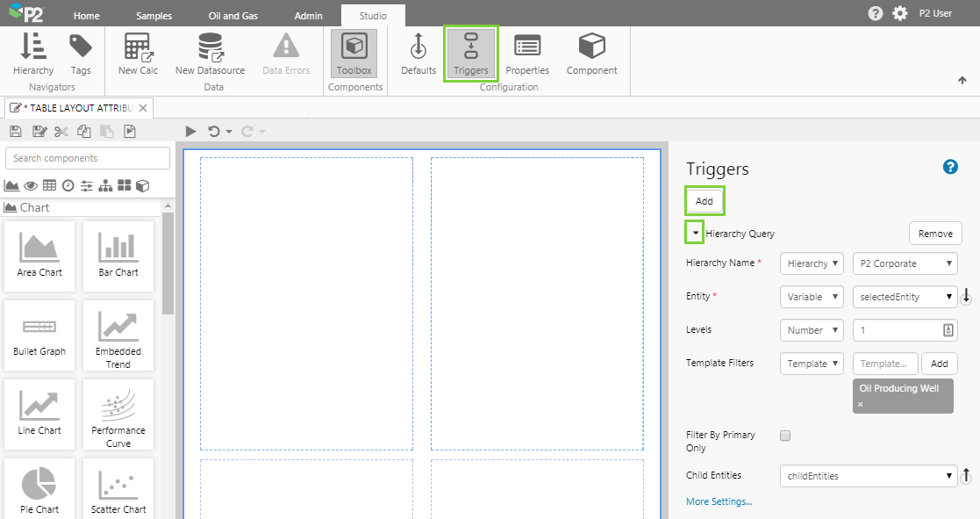The height and width of the screenshot is (519, 980).
Task: Tick the Filter By Primary Only checkbox
Action: pyautogui.click(x=785, y=436)
